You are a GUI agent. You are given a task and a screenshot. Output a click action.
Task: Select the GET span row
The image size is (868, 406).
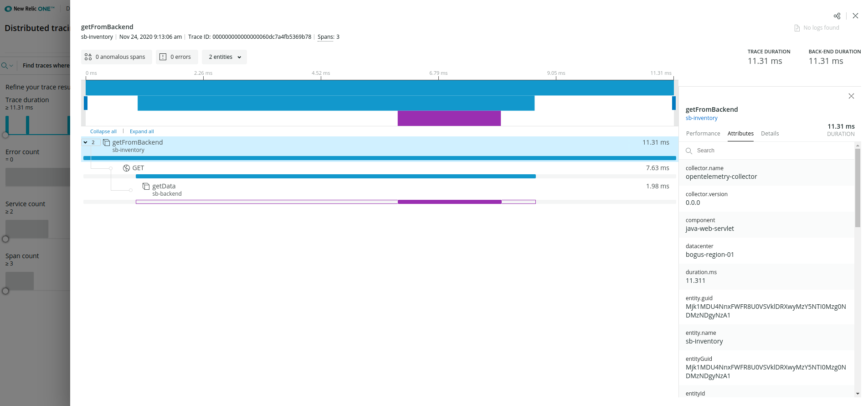379,171
